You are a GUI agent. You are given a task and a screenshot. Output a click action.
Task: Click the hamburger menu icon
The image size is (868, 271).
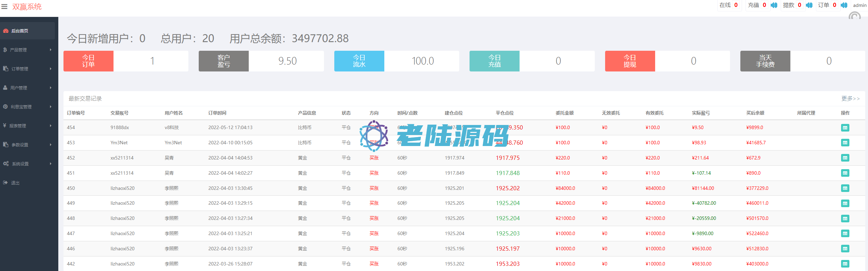click(4, 7)
